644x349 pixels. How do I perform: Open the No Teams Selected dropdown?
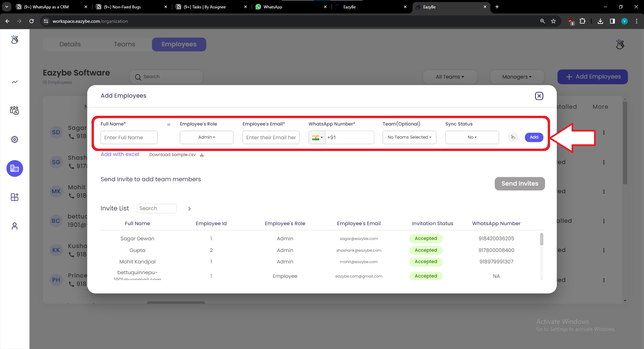click(409, 137)
